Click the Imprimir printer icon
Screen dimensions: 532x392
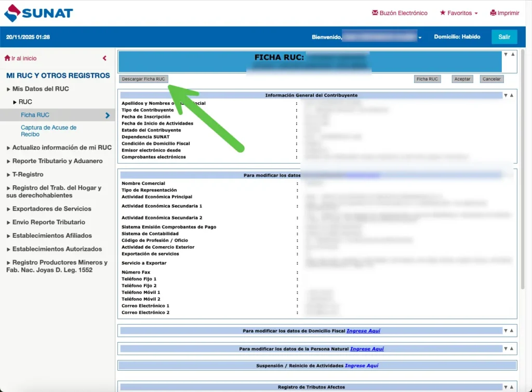pyautogui.click(x=493, y=13)
